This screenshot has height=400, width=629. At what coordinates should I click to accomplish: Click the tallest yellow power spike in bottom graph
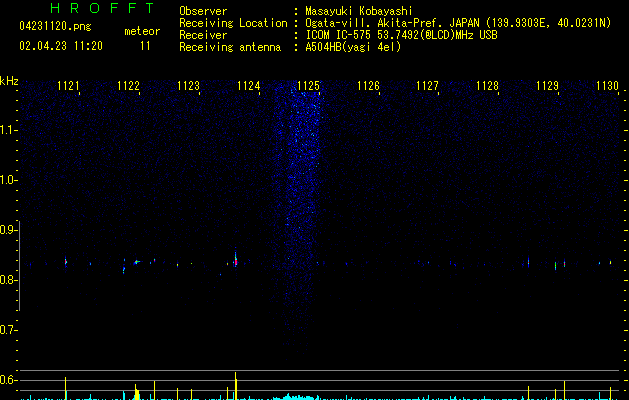[236, 385]
